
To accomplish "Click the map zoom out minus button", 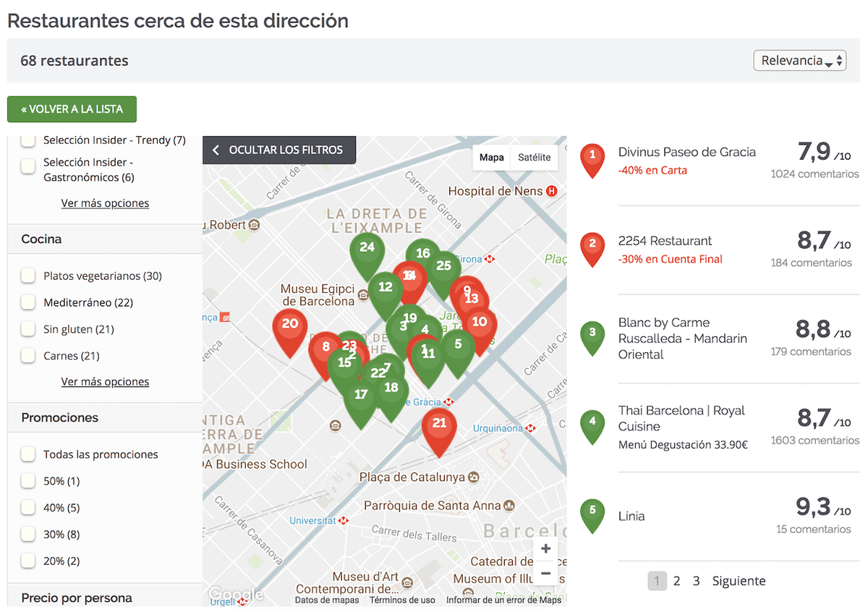I will click(x=545, y=574).
